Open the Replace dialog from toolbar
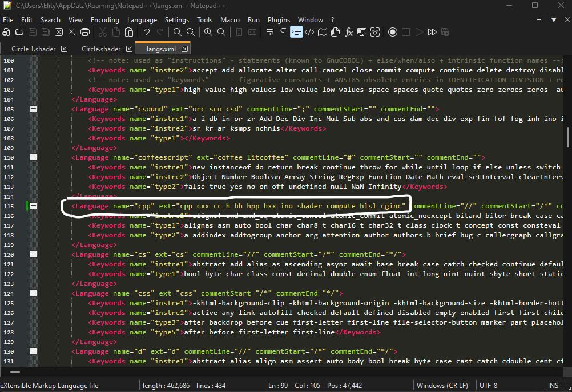The width and height of the screenshot is (572, 392). (191, 32)
